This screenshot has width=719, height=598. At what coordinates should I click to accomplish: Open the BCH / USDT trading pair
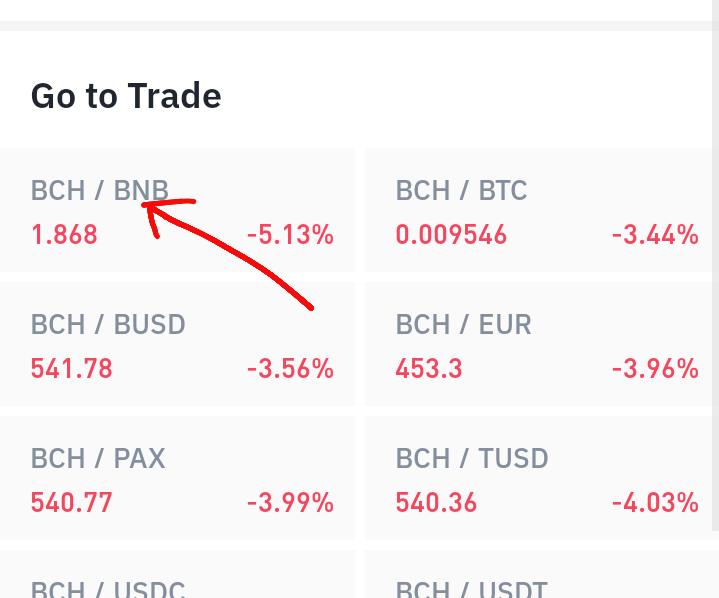click(538, 574)
